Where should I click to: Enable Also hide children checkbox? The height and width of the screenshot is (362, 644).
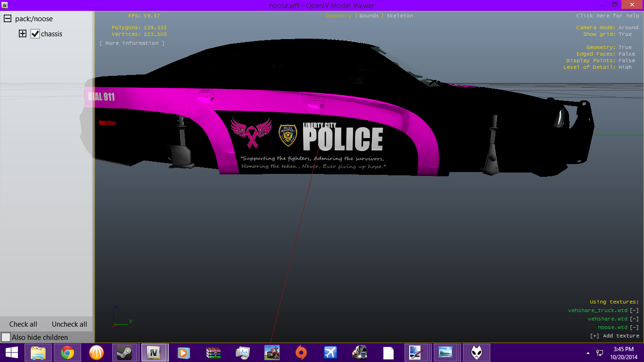click(6, 337)
